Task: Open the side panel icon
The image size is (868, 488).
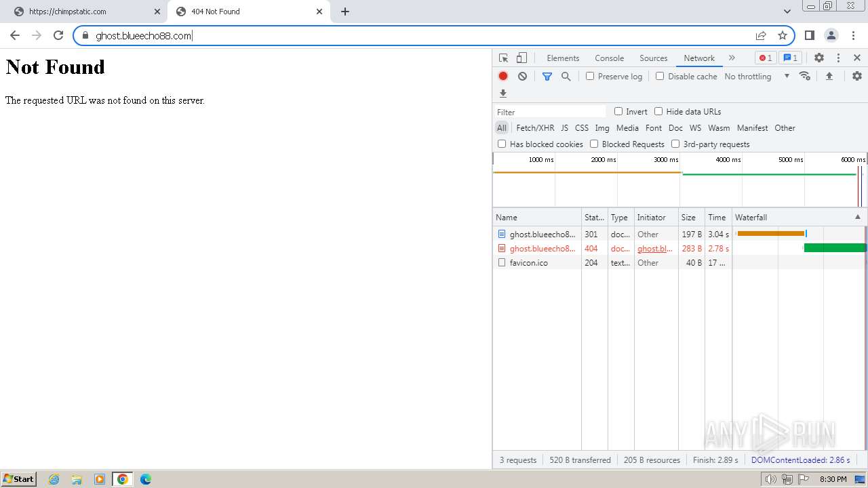Action: [x=810, y=35]
